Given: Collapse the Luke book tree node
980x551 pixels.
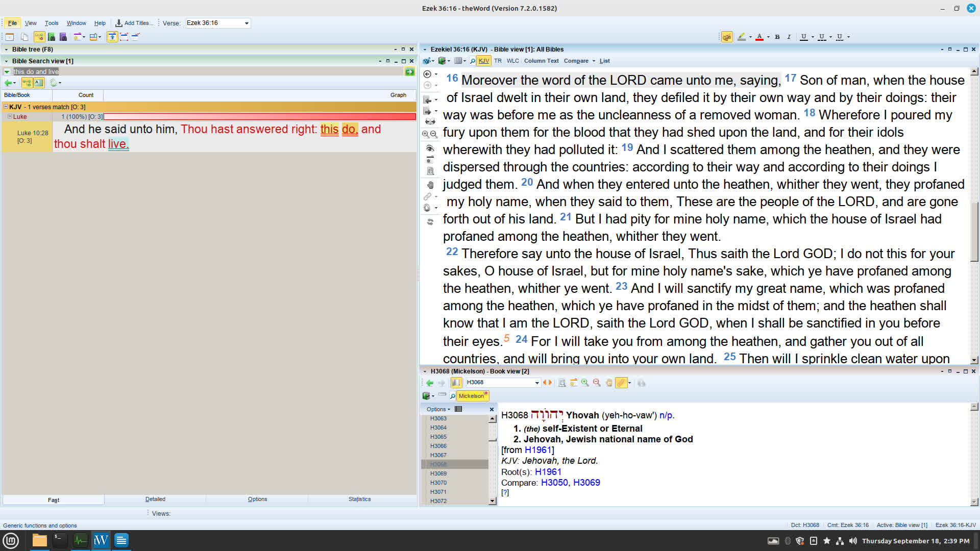Looking at the screenshot, I should pos(10,117).
